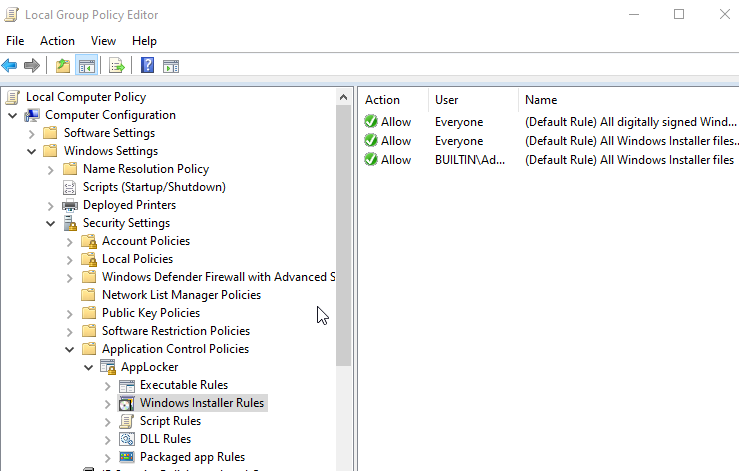
Task: Expand the Software Restriction Policies node
Action: coord(70,331)
